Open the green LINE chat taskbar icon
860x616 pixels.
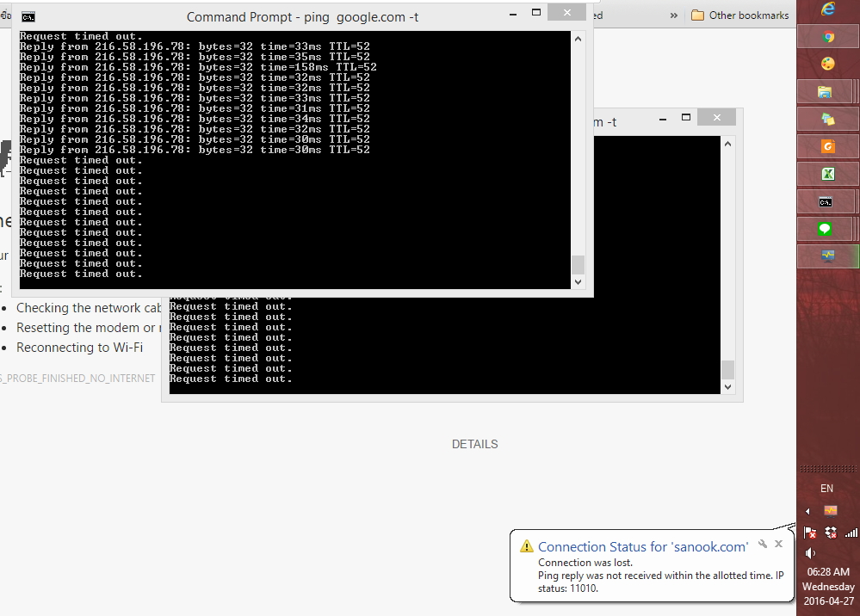pyautogui.click(x=825, y=229)
